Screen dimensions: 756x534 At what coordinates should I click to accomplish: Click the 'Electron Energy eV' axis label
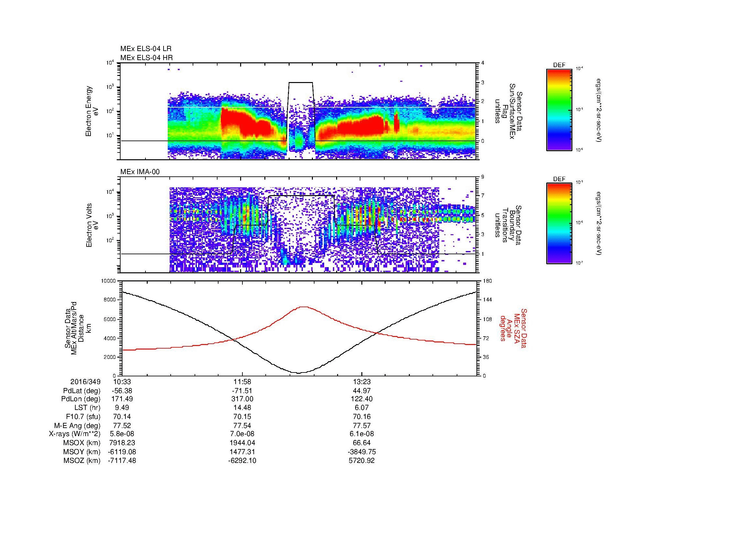(92, 111)
